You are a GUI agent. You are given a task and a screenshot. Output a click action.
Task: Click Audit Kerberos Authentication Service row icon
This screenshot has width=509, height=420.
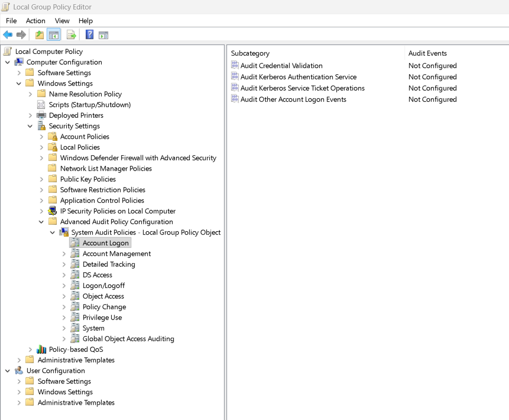235,77
